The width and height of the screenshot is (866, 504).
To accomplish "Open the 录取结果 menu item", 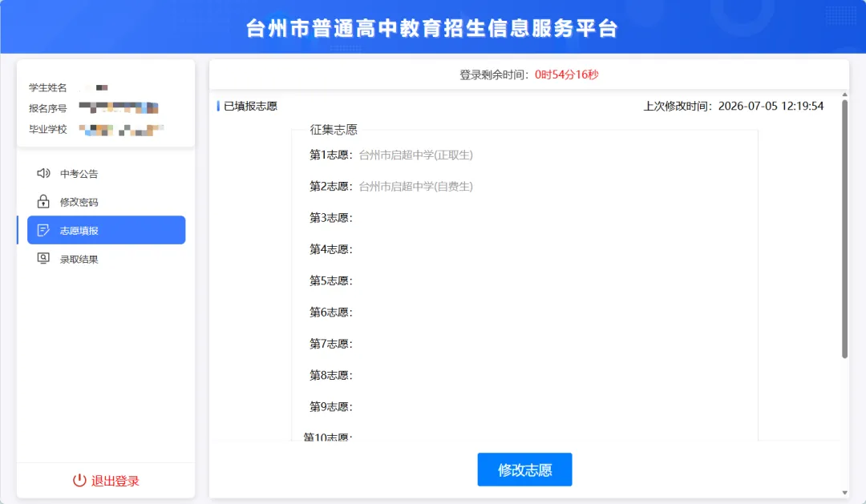I will pos(106,259).
